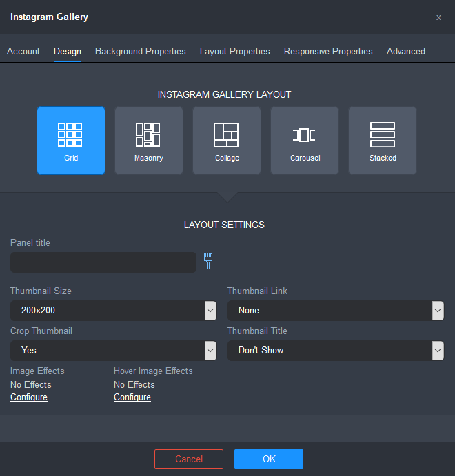Open Background Properties tab

(141, 51)
